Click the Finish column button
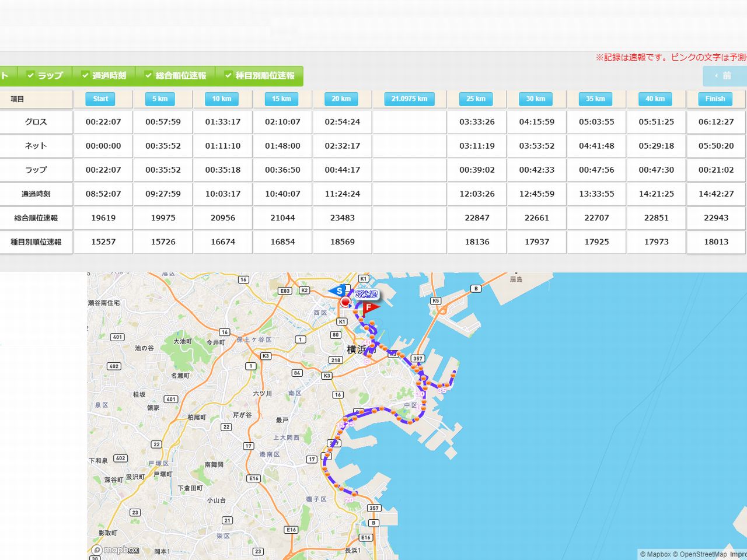747x560 pixels. [x=715, y=99]
